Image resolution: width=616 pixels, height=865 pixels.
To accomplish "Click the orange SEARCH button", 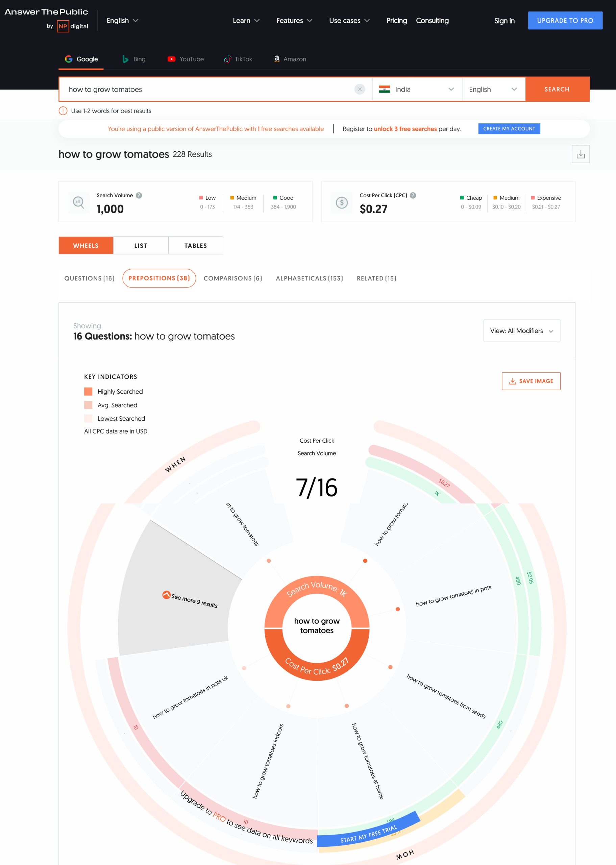I will [x=557, y=89].
